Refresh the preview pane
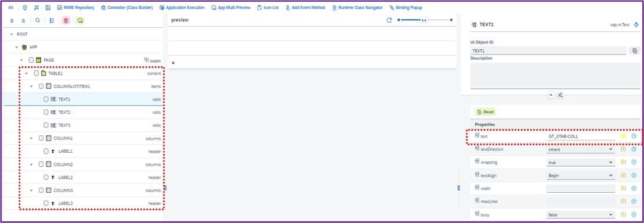644x223 pixels. pos(389,20)
